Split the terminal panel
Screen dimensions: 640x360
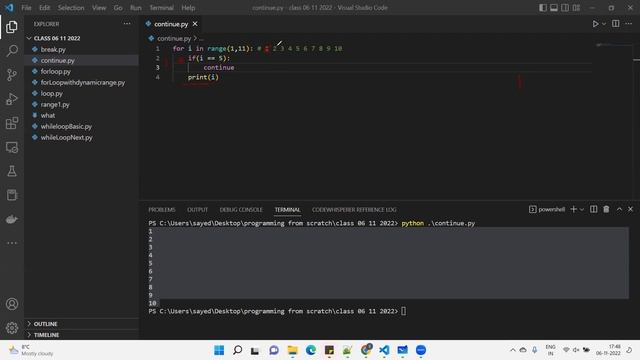593,209
